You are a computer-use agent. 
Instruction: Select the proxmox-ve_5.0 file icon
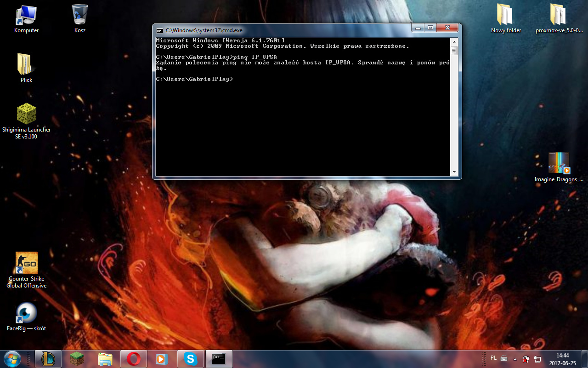coord(559,16)
